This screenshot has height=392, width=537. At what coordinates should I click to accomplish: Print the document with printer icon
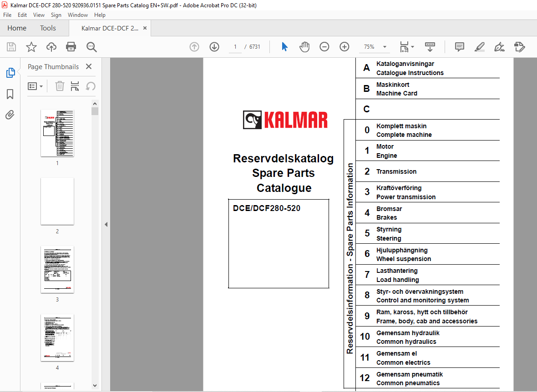tap(71, 47)
